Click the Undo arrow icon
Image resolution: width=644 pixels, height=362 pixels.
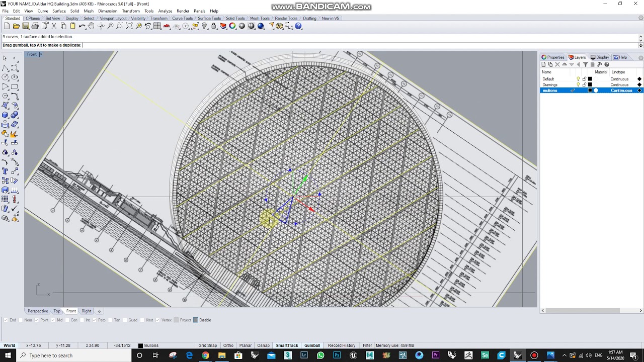[x=82, y=26]
